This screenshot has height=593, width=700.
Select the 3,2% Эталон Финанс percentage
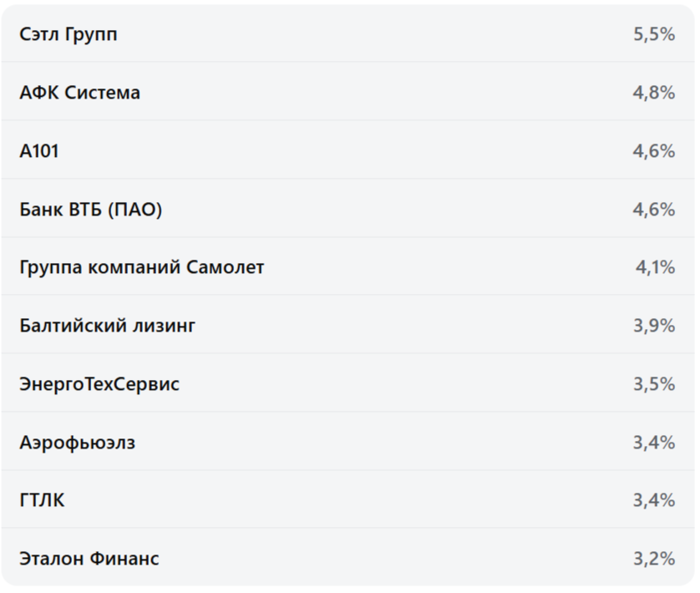653,559
